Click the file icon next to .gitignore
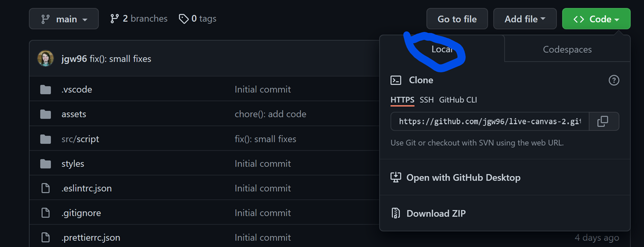 [x=46, y=213]
